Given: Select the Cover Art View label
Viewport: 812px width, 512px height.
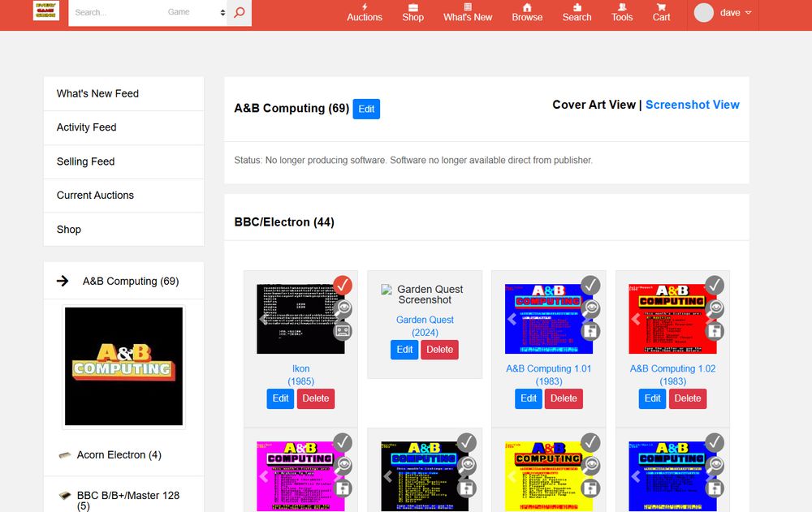Looking at the screenshot, I should [x=594, y=105].
